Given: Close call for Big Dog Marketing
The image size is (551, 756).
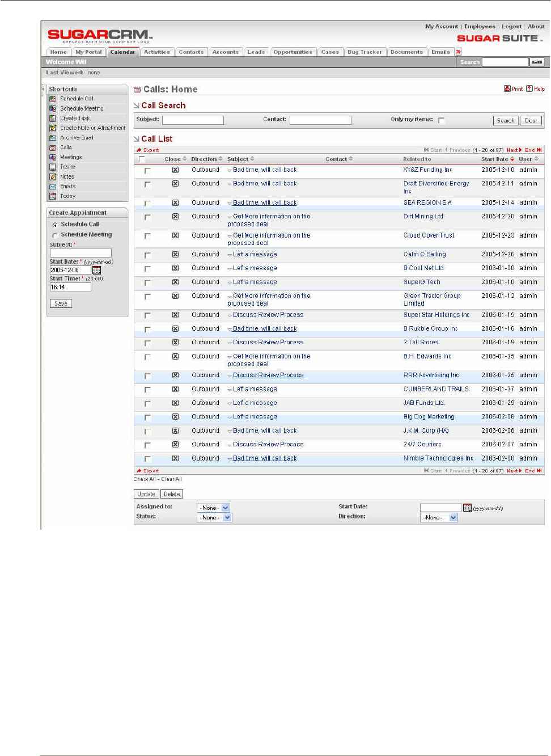Looking at the screenshot, I should 175,416.
